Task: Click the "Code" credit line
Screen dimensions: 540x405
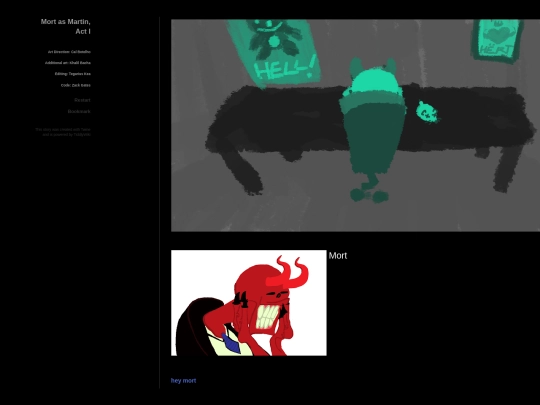Action: click(76, 85)
